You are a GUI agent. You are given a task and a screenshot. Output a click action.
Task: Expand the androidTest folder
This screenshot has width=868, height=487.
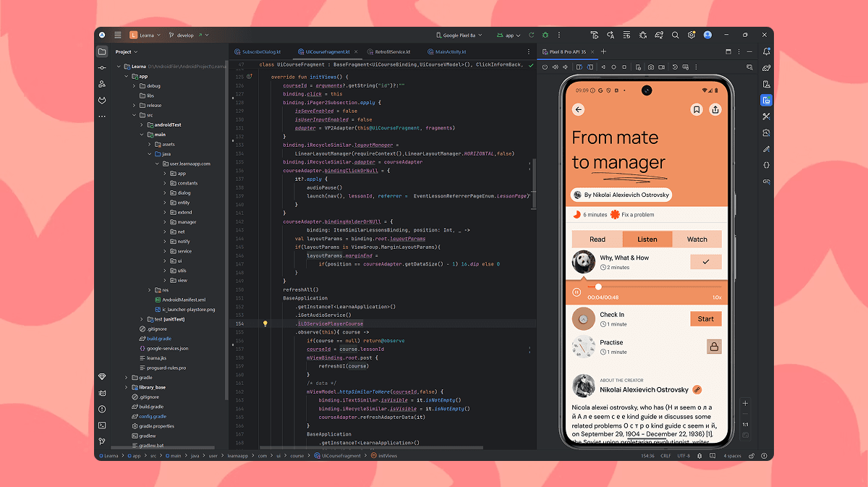142,124
